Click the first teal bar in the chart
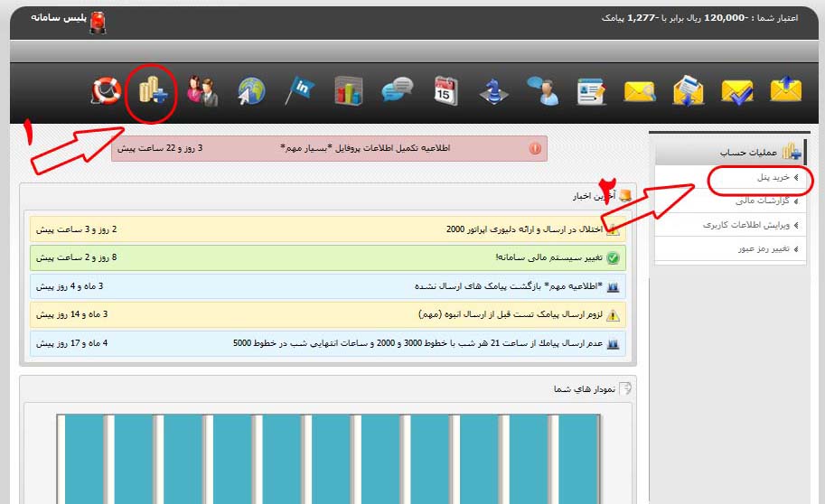Screen dimensions: 825x504 point(84,459)
